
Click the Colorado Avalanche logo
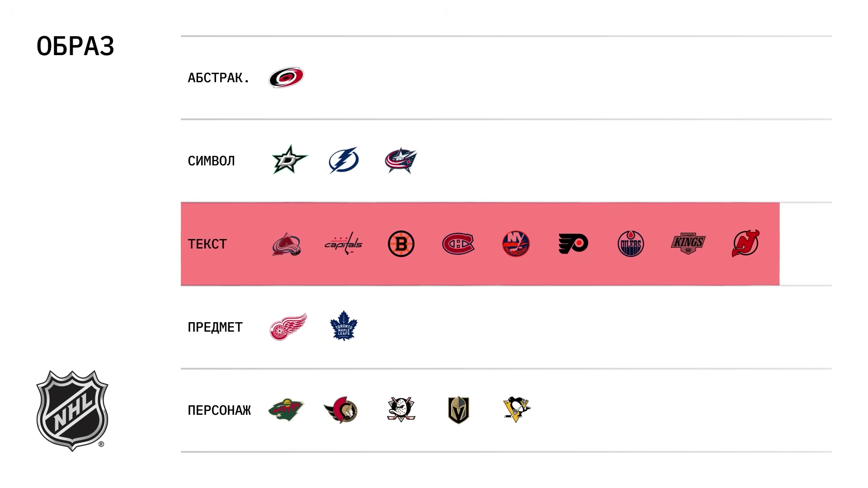(287, 244)
